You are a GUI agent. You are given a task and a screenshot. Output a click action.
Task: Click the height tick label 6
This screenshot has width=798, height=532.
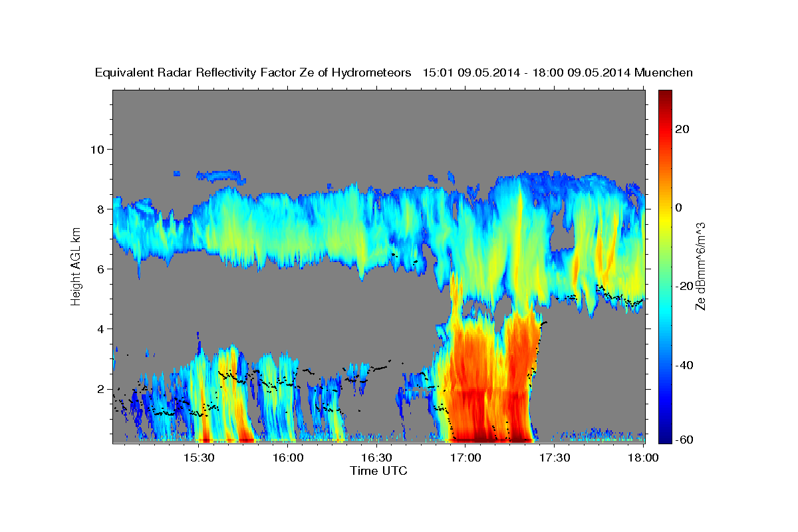pyautogui.click(x=100, y=269)
